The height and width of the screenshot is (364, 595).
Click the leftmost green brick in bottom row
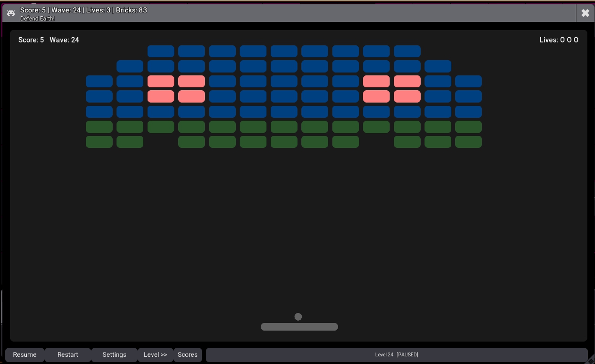coord(99,142)
